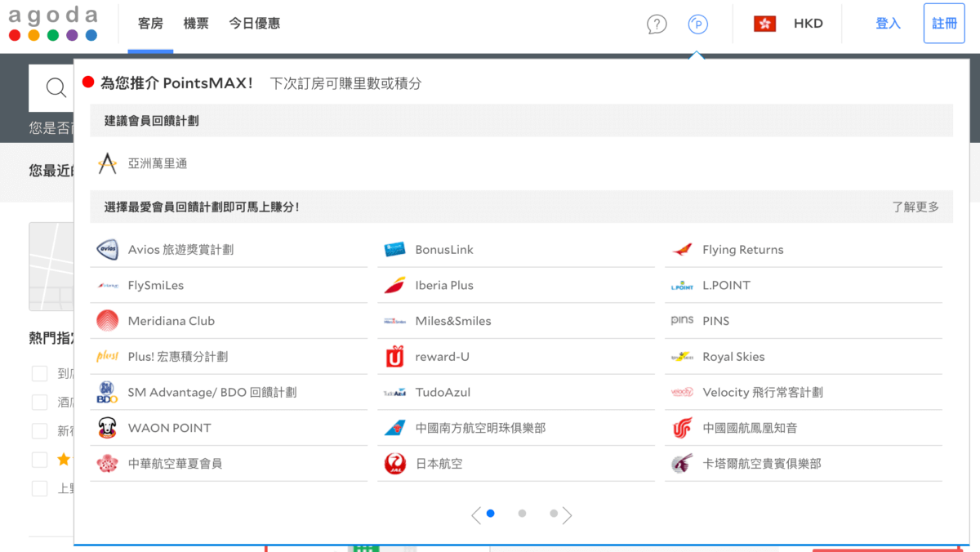This screenshot has width=980, height=552.
Task: Choose Avios 旅遊獎賞計劃 program
Action: (x=180, y=250)
